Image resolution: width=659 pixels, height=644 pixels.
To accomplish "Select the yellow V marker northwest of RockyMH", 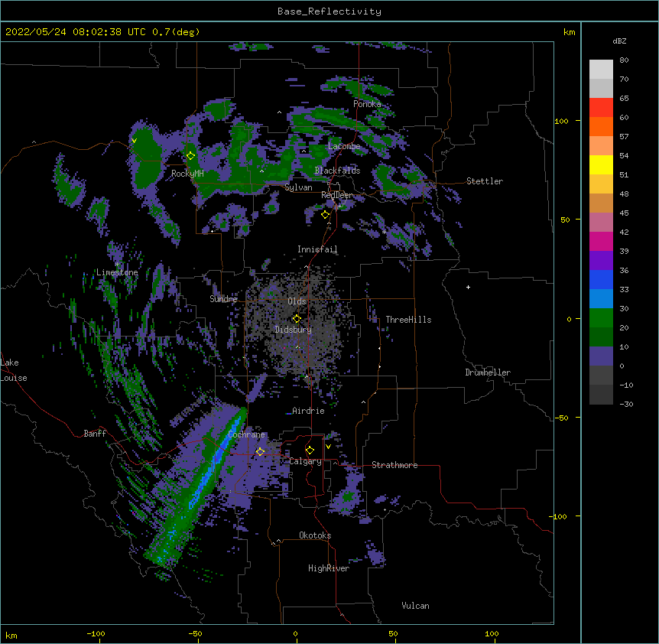I will click(134, 141).
